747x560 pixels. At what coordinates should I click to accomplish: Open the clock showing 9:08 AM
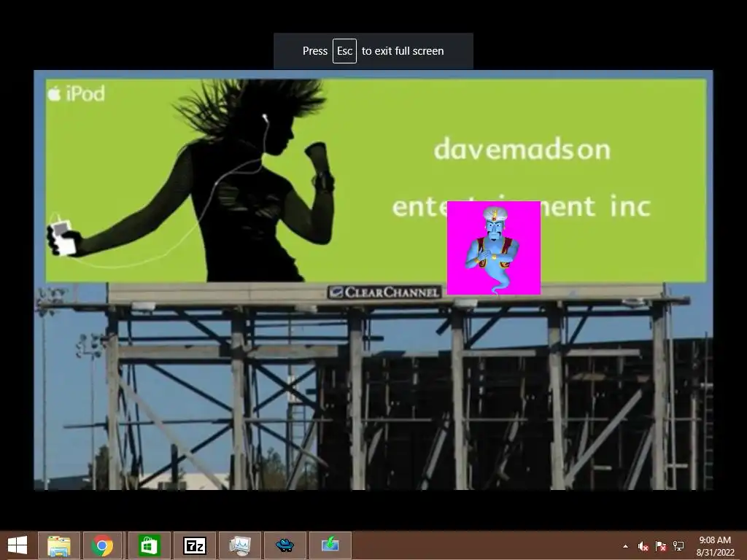715,546
